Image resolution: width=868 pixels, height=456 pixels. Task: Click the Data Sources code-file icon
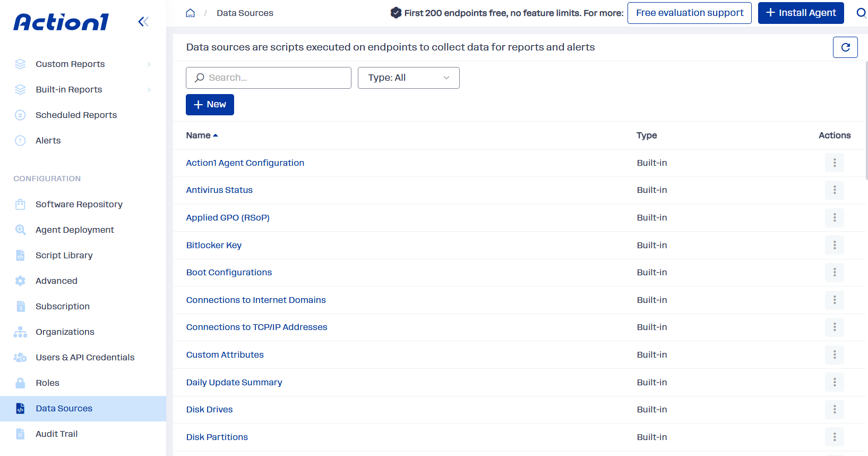[x=20, y=408]
